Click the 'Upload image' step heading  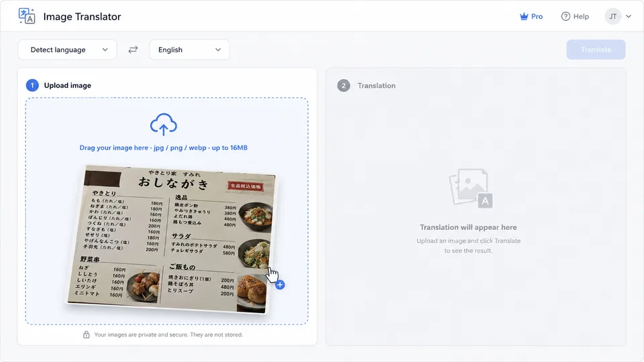coord(67,85)
